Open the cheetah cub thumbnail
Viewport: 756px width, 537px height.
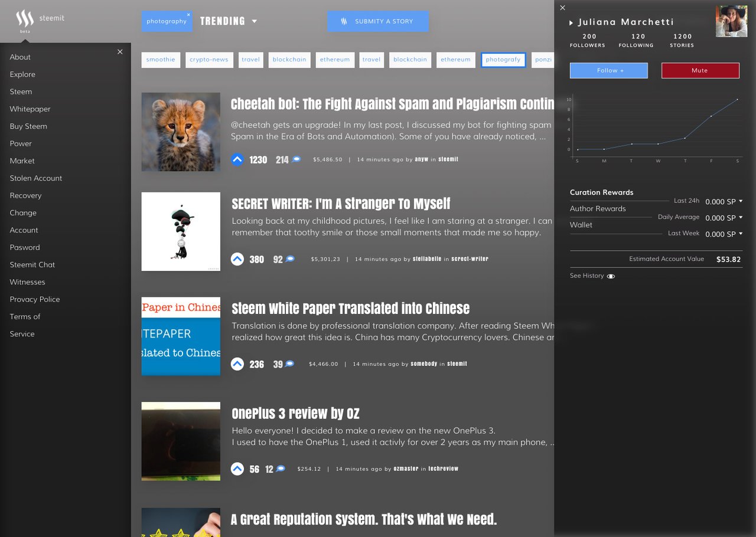pyautogui.click(x=181, y=132)
